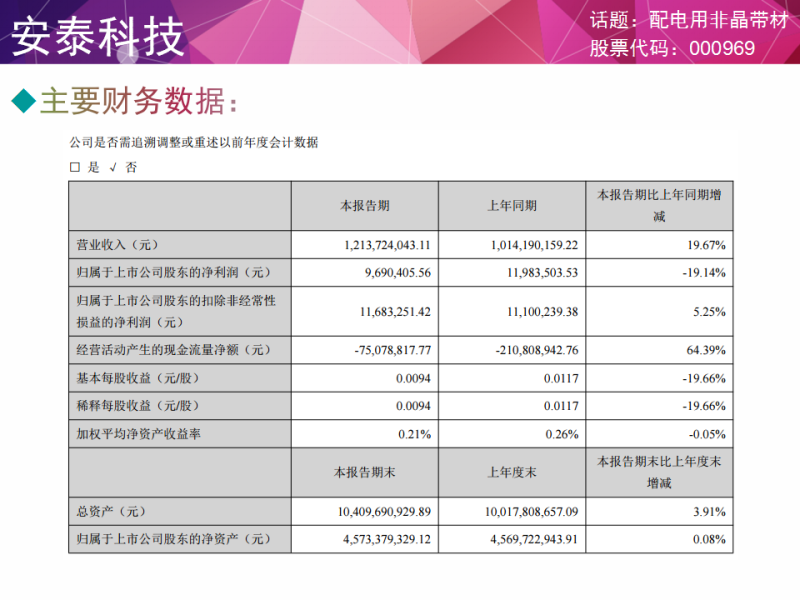The width and height of the screenshot is (800, 600).
Task: Click the 话题：配电用非晶带材 text
Action: [689, 20]
